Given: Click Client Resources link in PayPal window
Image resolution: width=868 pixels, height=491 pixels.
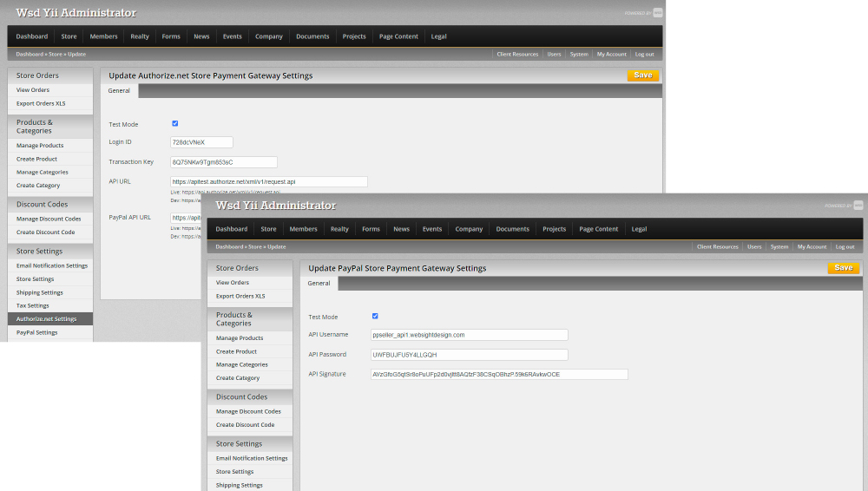Looking at the screenshot, I should 718,247.
